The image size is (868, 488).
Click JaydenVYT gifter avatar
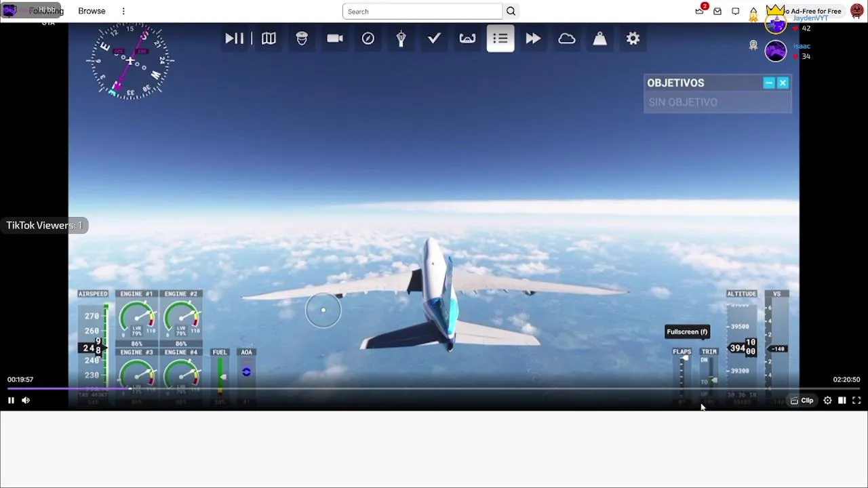tap(776, 23)
